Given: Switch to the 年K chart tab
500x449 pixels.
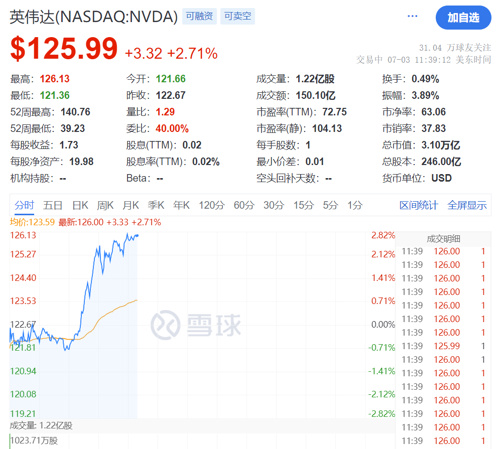Looking at the screenshot, I should [x=181, y=205].
